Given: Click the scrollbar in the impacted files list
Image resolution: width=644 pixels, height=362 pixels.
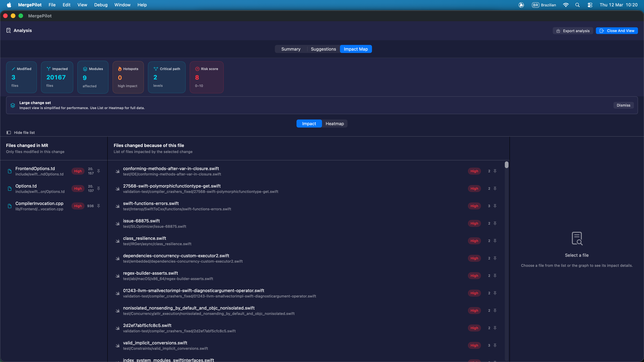Looking at the screenshot, I should coord(506,165).
